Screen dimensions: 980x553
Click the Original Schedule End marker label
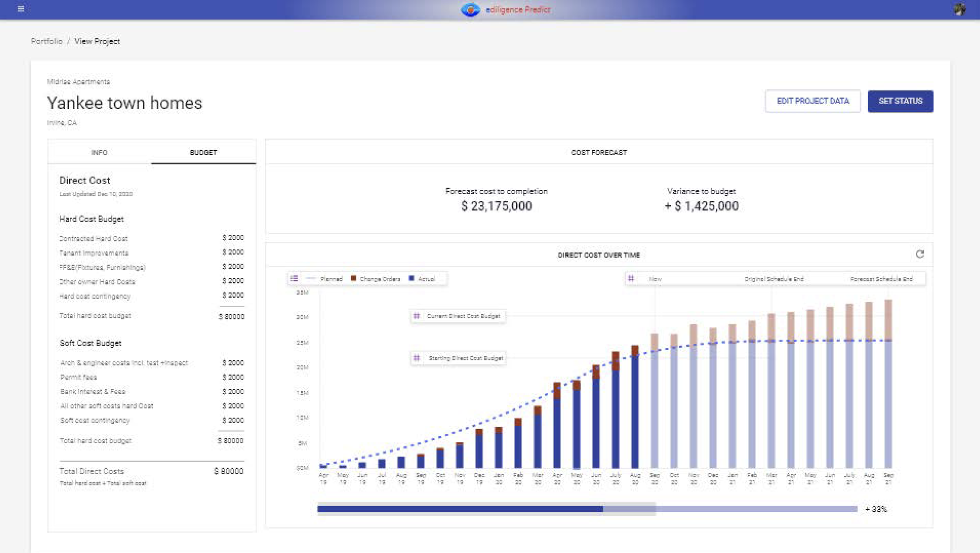pos(773,279)
